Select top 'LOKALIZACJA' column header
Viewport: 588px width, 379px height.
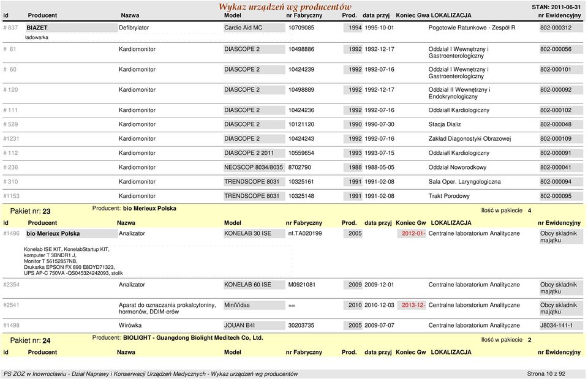451,15
